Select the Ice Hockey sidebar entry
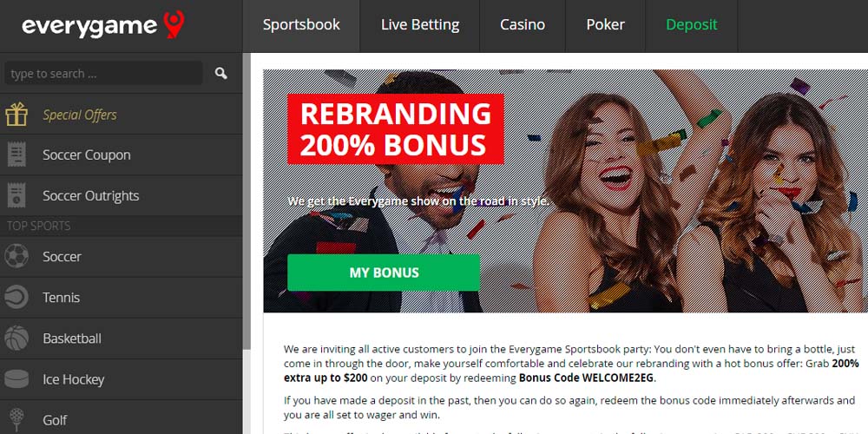The image size is (868, 434). click(122, 379)
